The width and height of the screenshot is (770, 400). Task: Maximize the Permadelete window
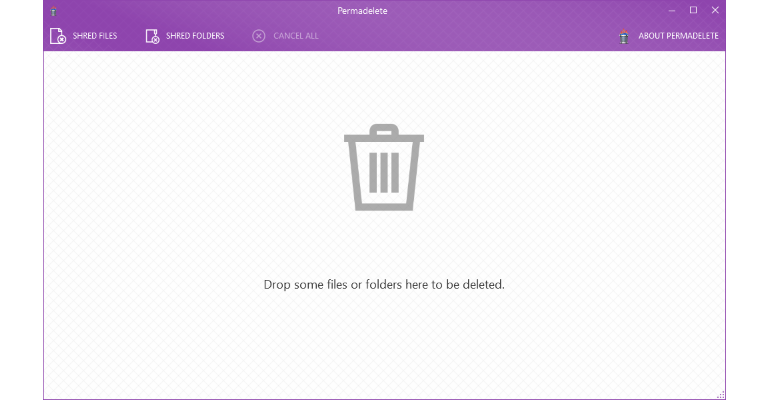[x=693, y=10]
